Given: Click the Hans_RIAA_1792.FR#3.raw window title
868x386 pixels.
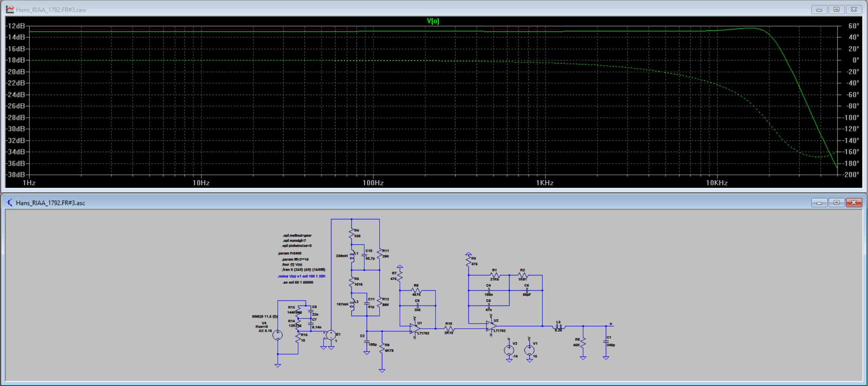Looking at the screenshot, I should (51, 10).
